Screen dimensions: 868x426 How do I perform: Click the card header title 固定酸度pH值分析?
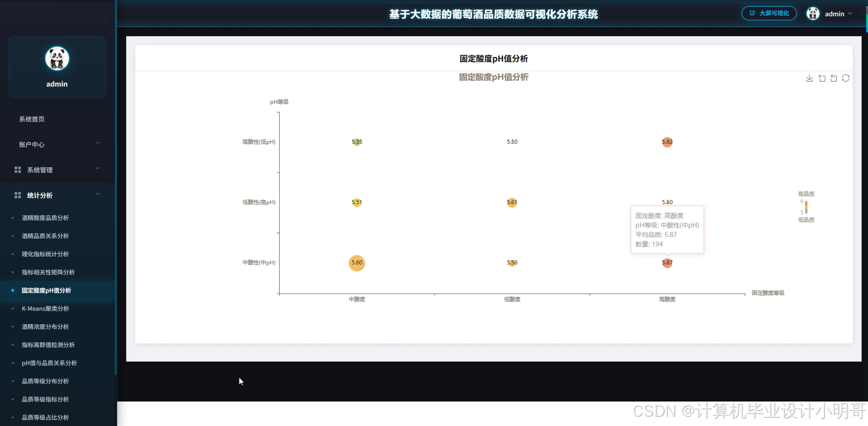(494, 59)
